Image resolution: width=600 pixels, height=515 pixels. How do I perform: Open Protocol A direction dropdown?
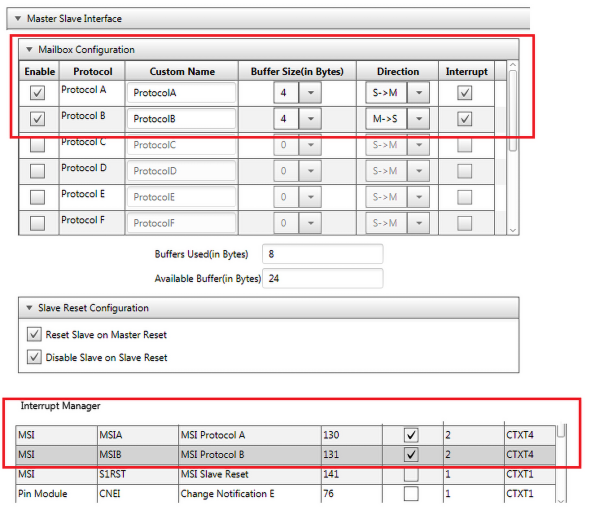tap(418, 93)
